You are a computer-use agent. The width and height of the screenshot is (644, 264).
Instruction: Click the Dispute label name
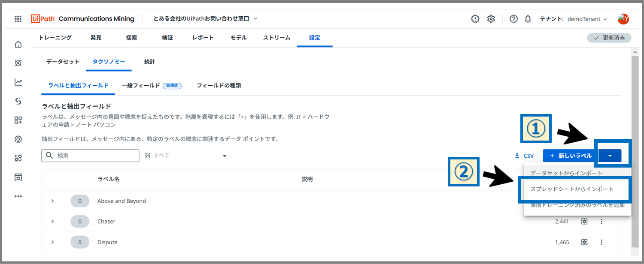click(107, 242)
